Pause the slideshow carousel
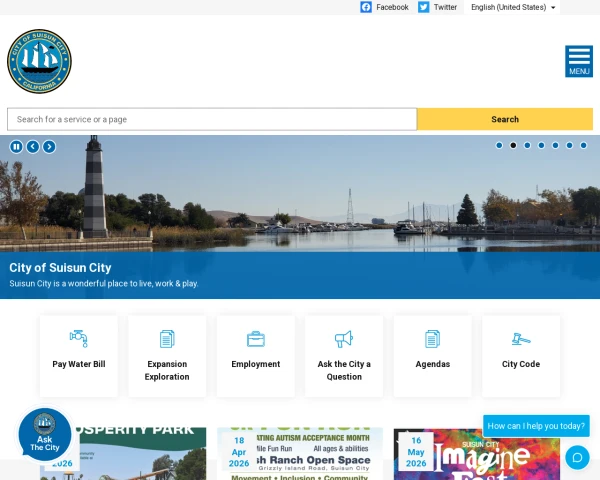 pyautogui.click(x=16, y=146)
